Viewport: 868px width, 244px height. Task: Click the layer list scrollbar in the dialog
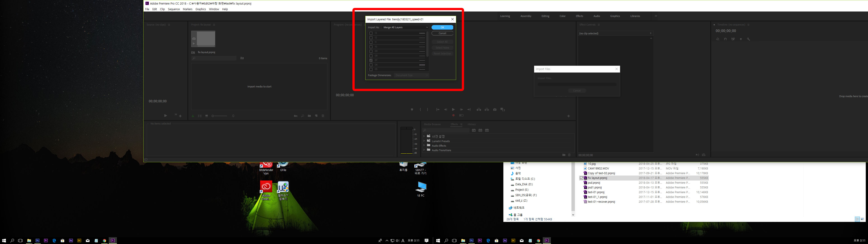[427, 44]
